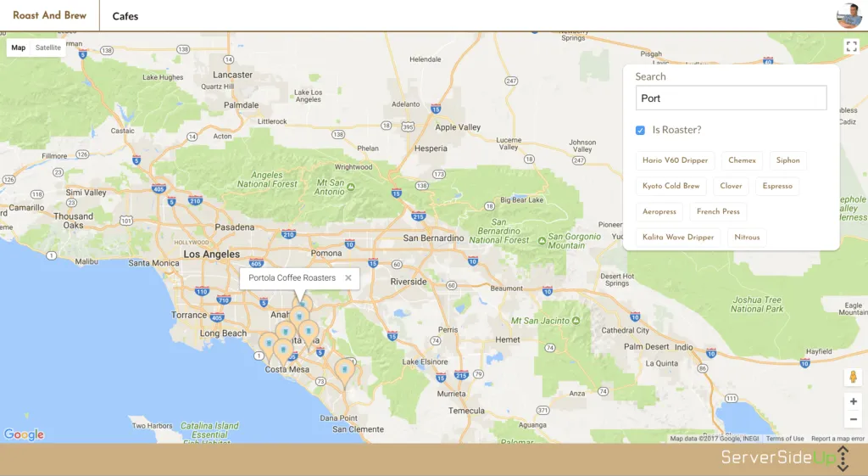The width and height of the screenshot is (868, 476).
Task: Open the Roast And Brew home link
Action: click(x=50, y=15)
